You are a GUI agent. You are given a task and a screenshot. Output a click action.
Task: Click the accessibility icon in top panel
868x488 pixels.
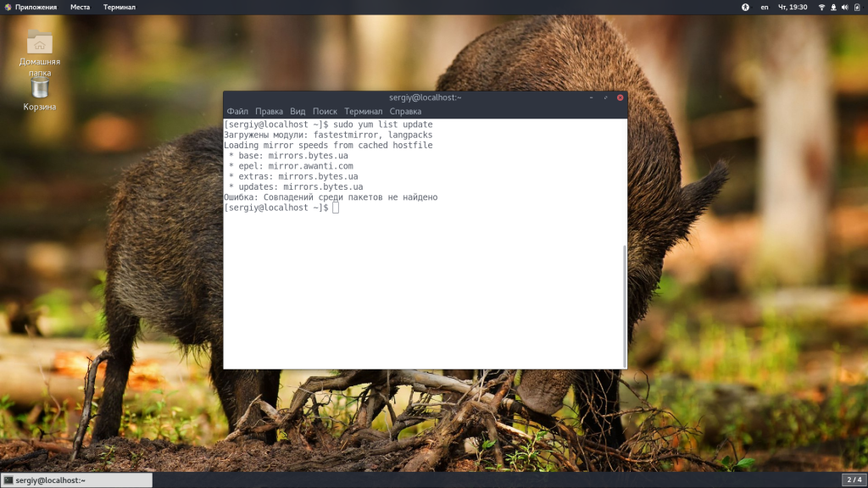point(745,7)
